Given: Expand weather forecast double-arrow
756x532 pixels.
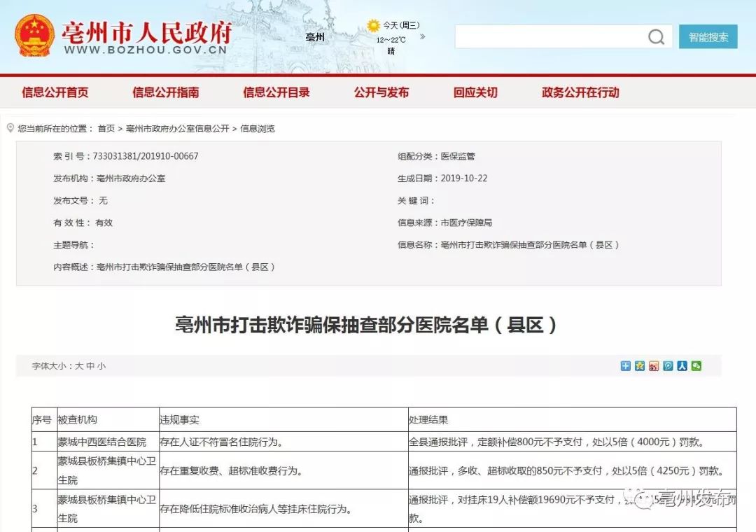Looking at the screenshot, I should point(422,36).
